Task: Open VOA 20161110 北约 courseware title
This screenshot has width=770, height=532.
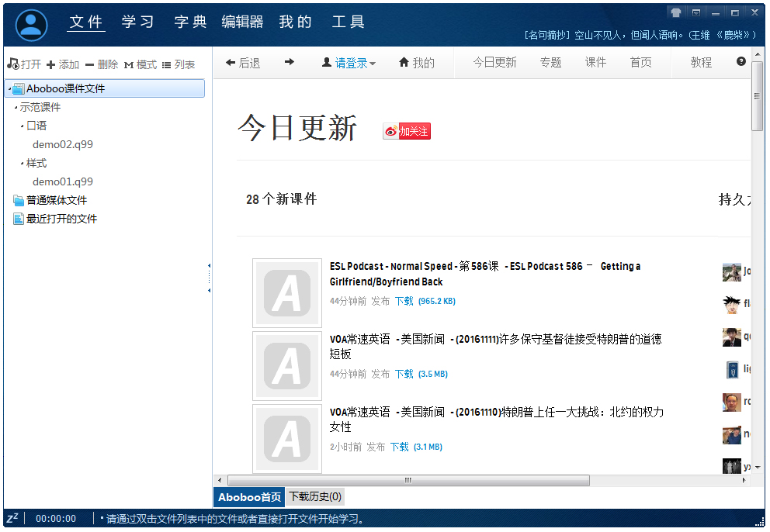Action: [x=497, y=419]
